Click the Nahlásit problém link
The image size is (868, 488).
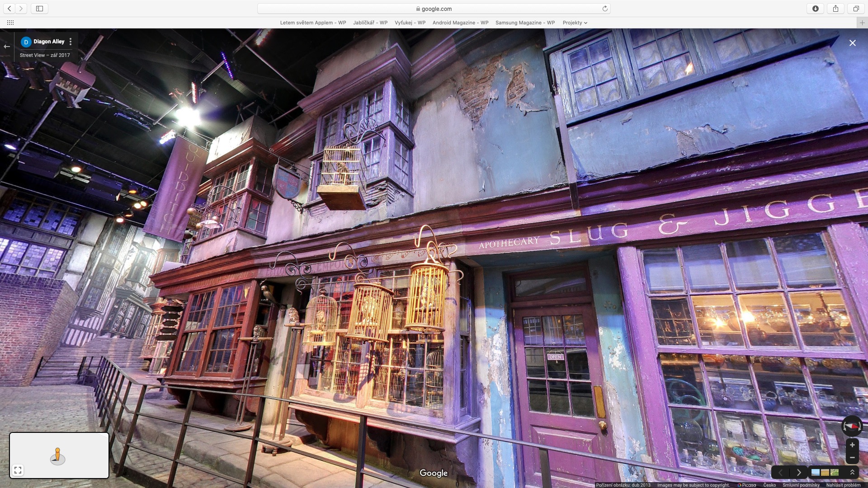[x=843, y=485]
